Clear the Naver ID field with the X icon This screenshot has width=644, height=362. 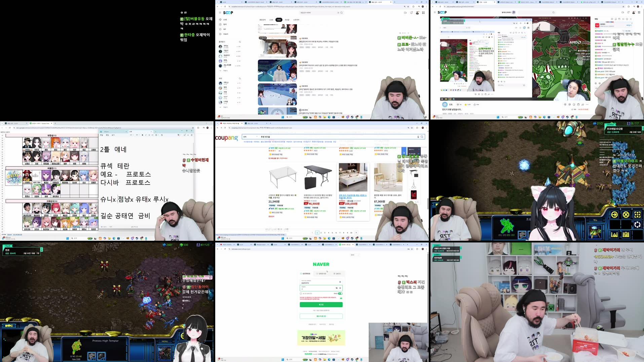[340, 282]
